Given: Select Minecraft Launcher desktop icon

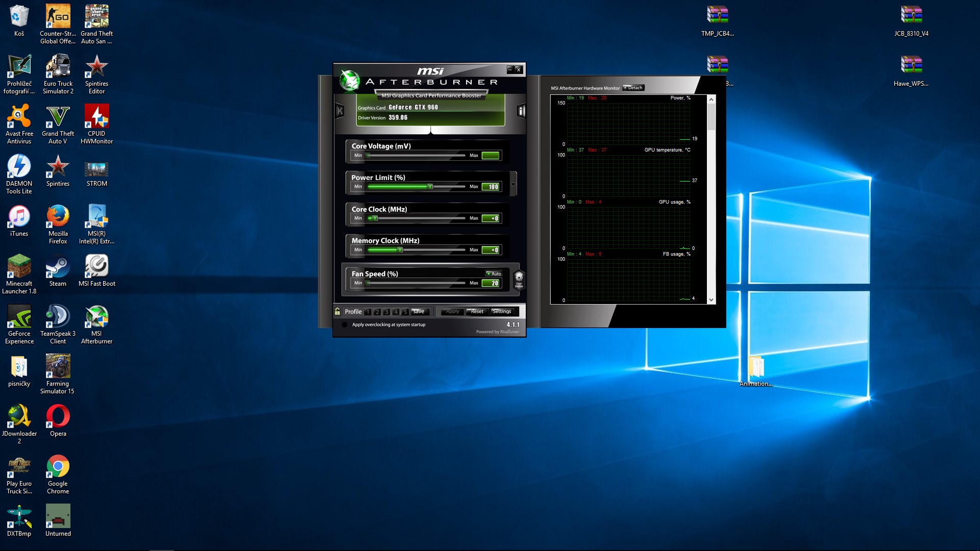Looking at the screenshot, I should [19, 274].
